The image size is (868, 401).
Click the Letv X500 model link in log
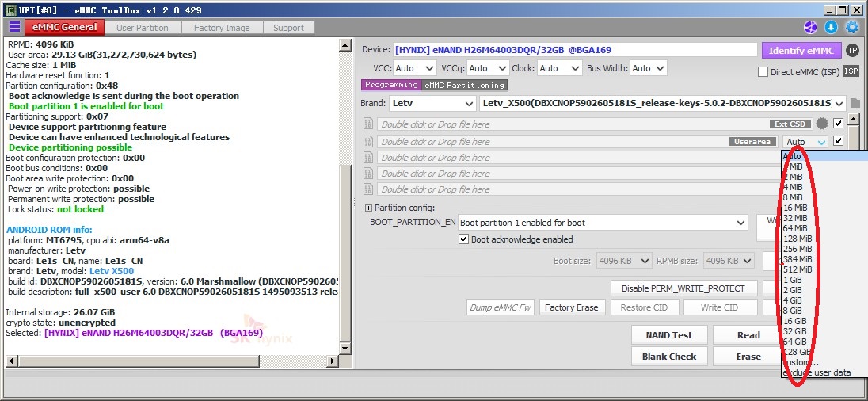pyautogui.click(x=111, y=271)
